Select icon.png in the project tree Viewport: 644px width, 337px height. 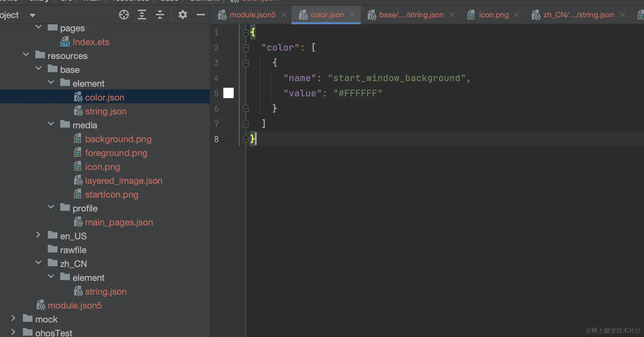[x=102, y=167]
